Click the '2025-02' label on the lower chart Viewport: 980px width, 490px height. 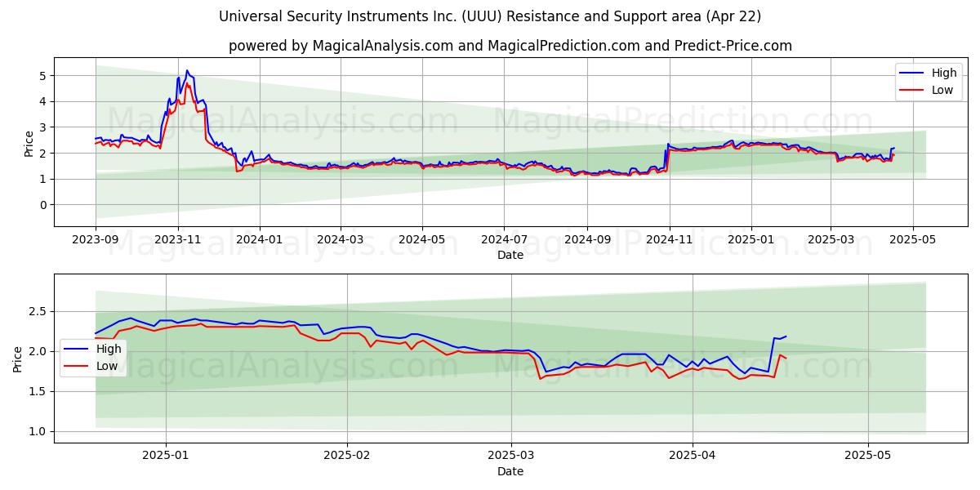(x=347, y=457)
